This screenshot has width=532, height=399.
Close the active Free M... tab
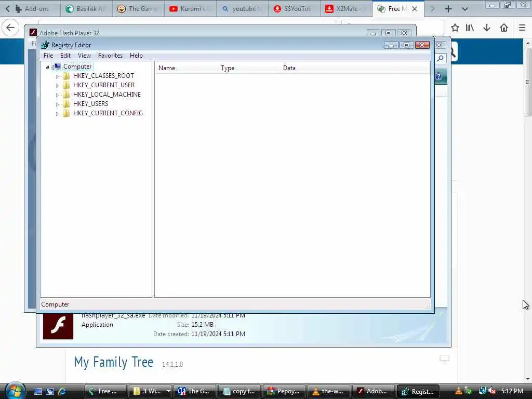[415, 9]
